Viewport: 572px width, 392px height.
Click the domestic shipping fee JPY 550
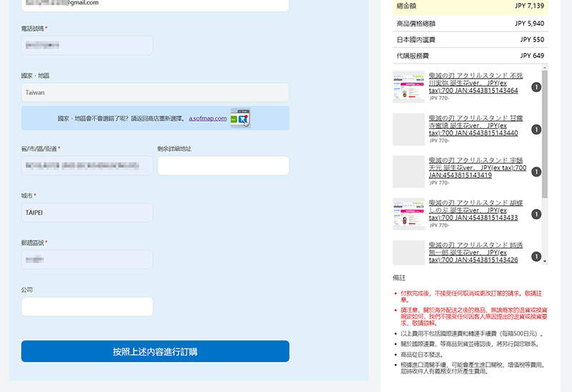(x=532, y=39)
